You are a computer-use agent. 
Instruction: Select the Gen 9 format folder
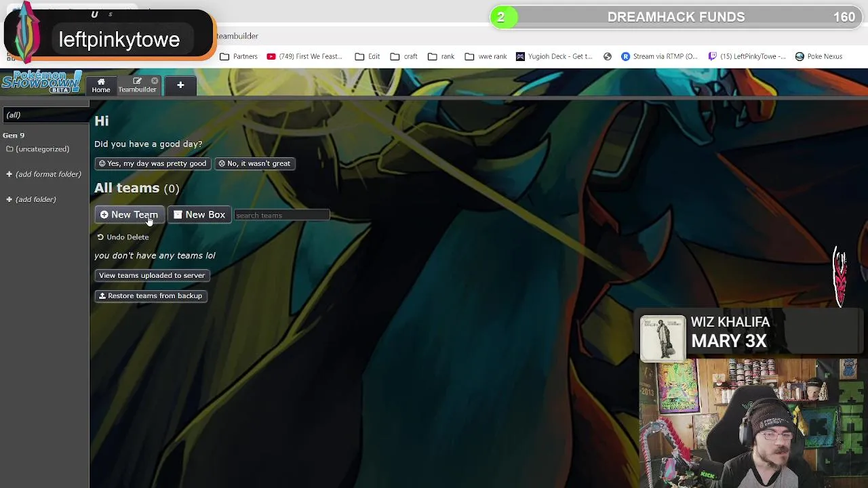[x=14, y=136]
